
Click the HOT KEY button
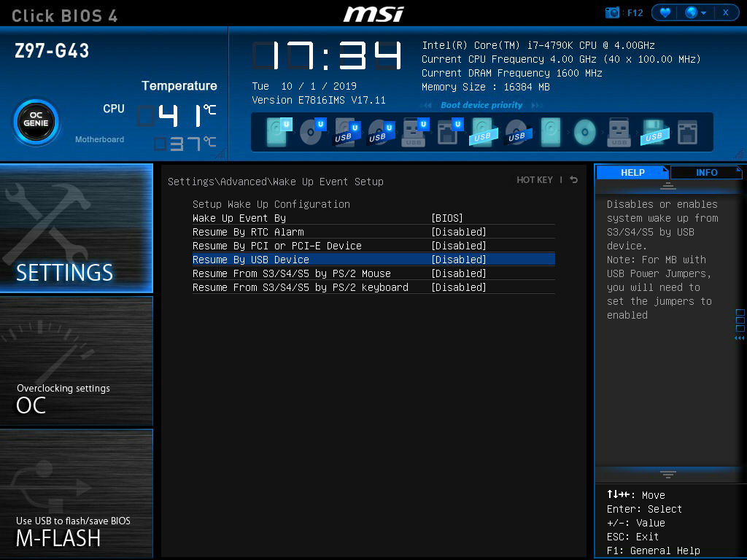(x=535, y=180)
